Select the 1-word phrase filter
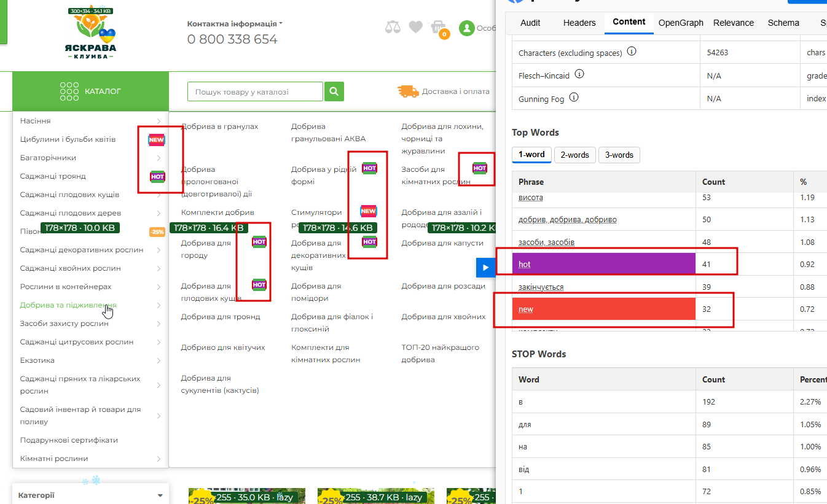 coord(531,155)
